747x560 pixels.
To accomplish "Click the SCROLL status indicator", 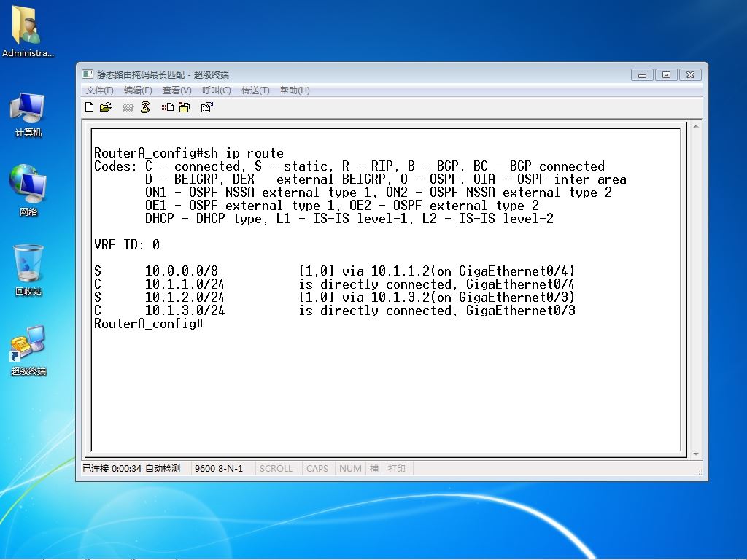I will click(276, 469).
